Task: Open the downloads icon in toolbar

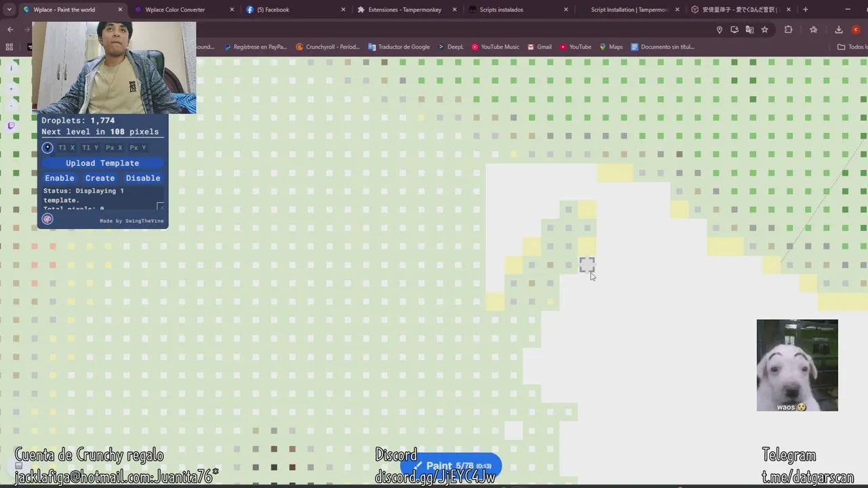Action: [x=839, y=30]
